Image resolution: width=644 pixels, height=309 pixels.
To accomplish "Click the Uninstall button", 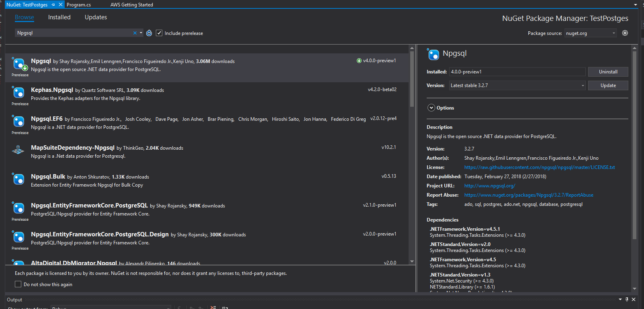I will tap(608, 72).
